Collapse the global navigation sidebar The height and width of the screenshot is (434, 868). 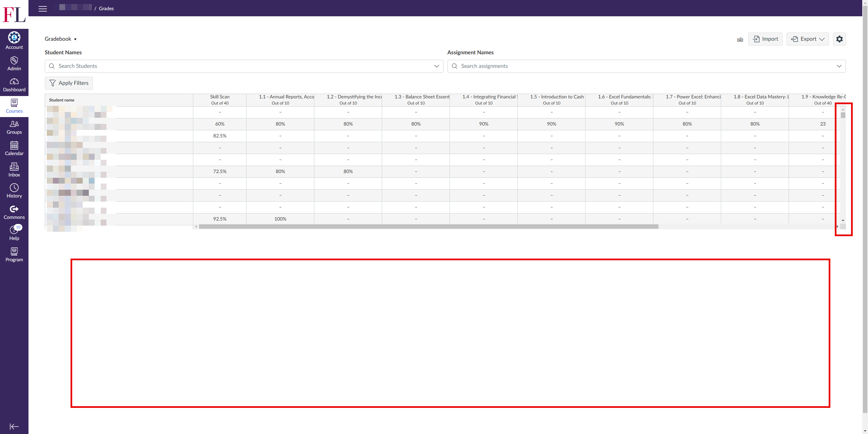click(14, 427)
